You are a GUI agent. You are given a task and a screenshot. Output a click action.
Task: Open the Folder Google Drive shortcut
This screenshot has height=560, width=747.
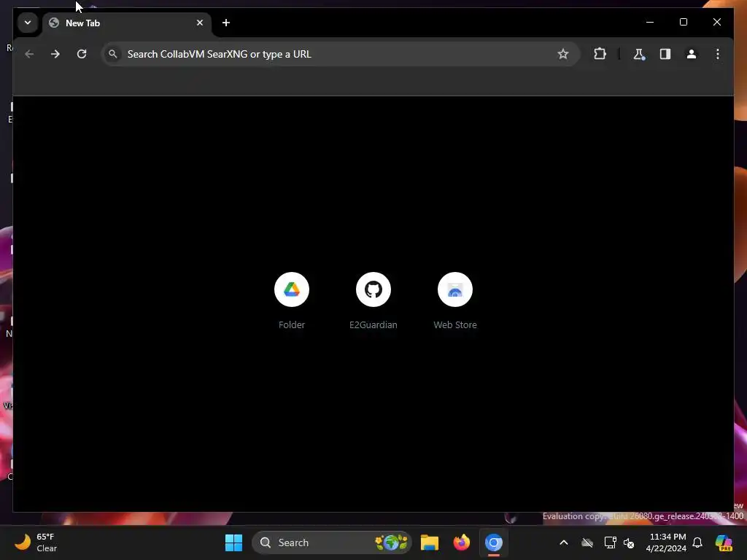292,289
